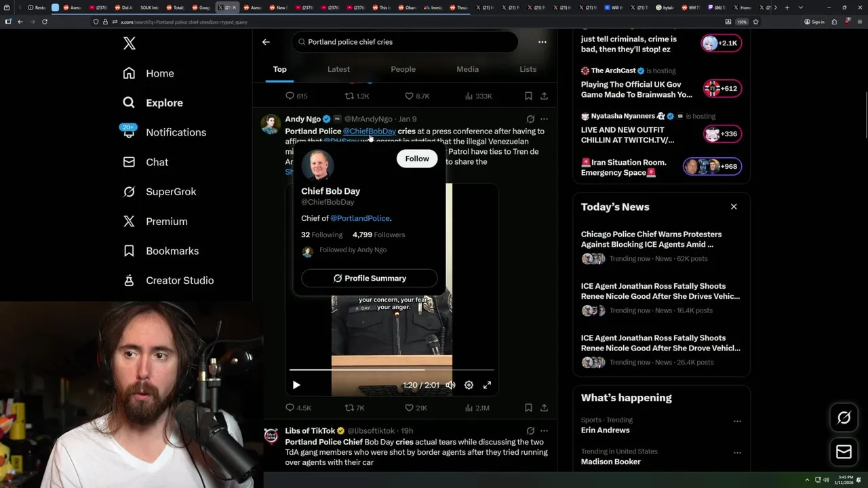The image size is (868, 488).
Task: Open more options on Libs of TikTok post
Action: pos(544,430)
